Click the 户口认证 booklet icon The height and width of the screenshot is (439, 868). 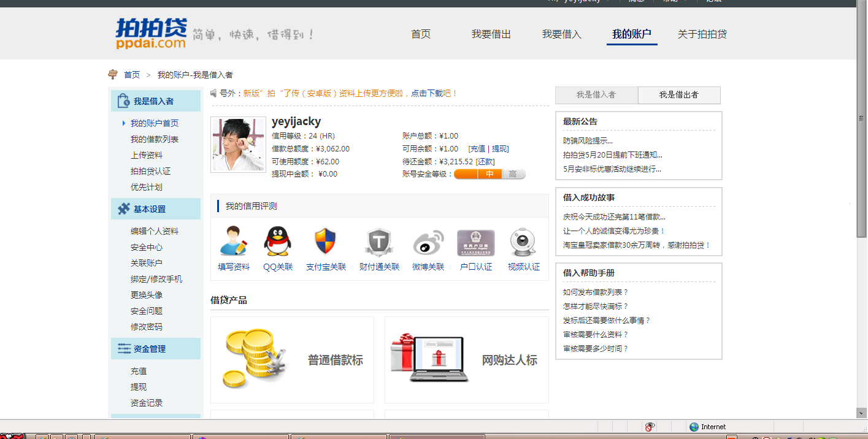(x=475, y=243)
